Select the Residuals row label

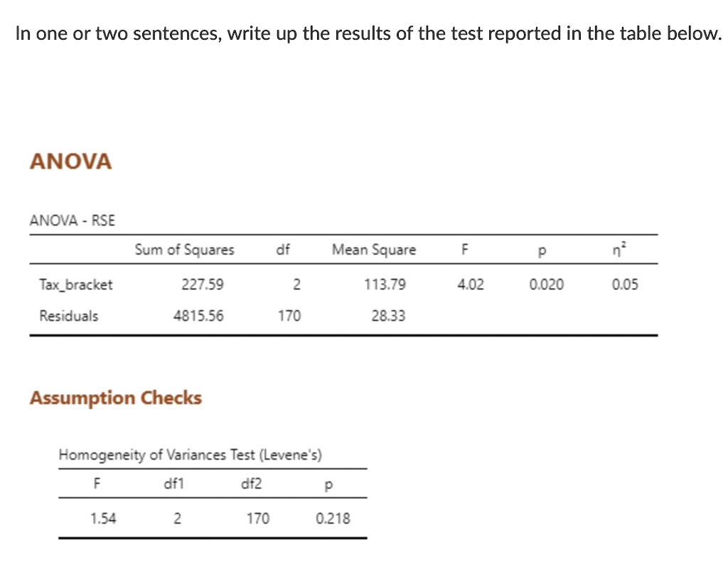69,316
